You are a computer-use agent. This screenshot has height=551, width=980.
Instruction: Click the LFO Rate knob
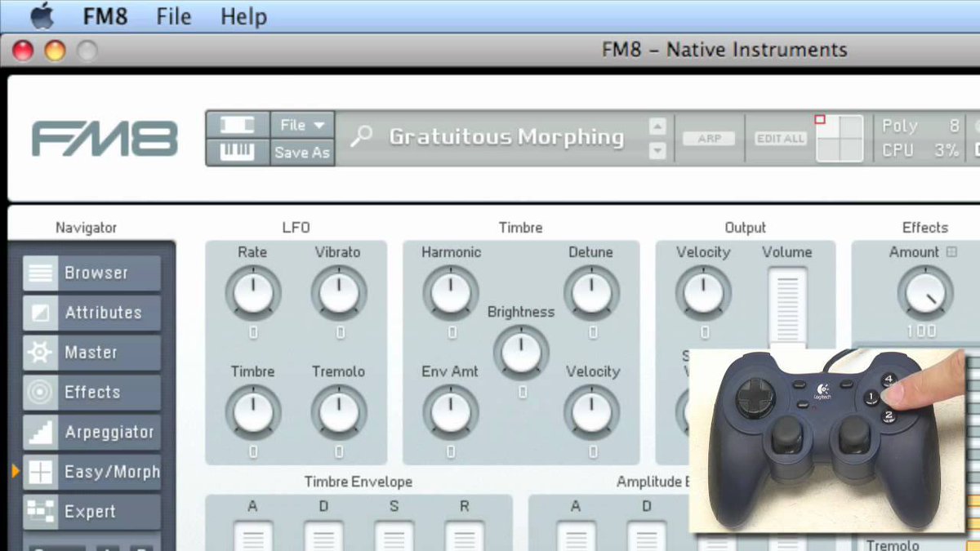(x=253, y=292)
